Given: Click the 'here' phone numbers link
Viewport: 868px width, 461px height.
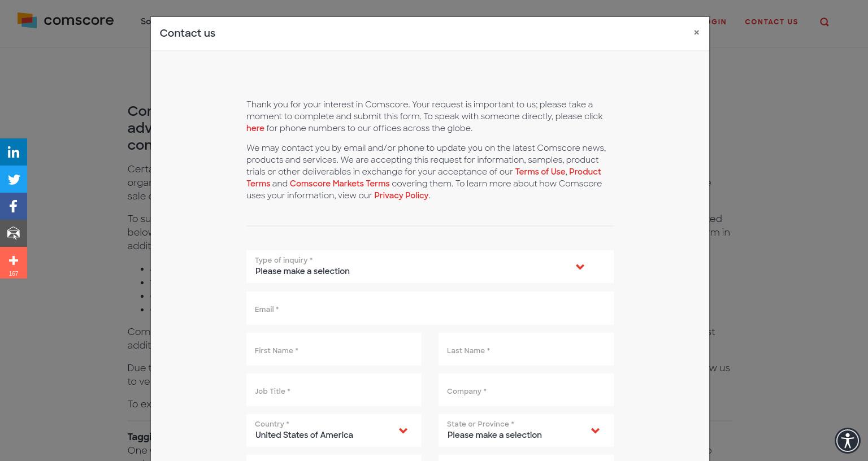Looking at the screenshot, I should coord(255,128).
